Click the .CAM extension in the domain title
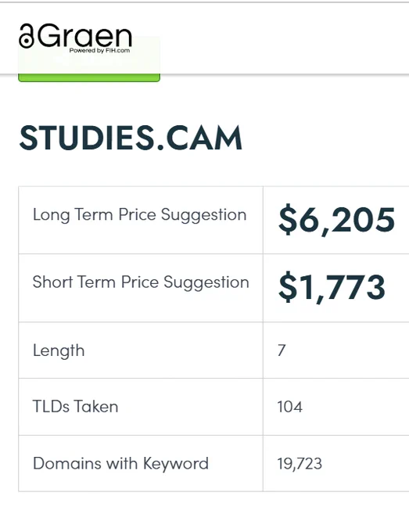 (x=199, y=138)
